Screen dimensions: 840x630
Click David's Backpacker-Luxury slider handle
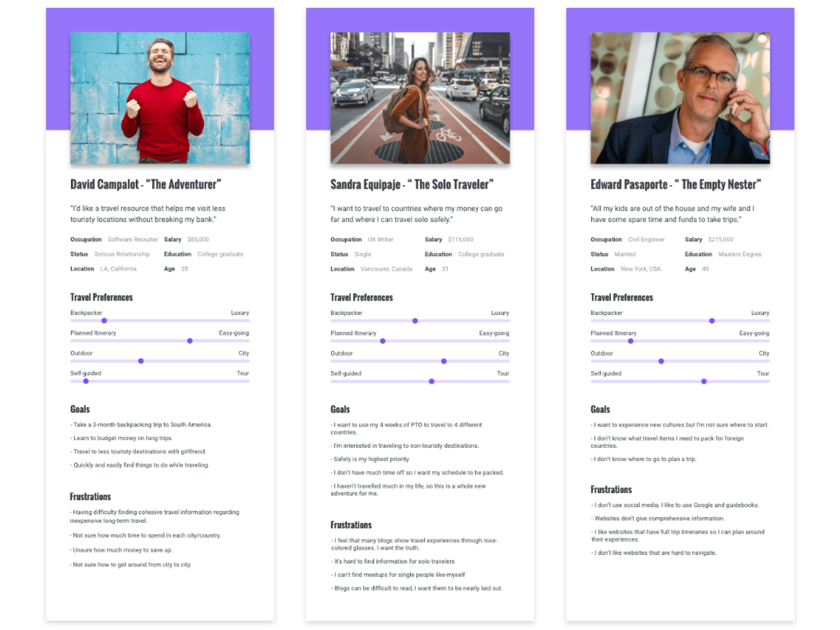tap(104, 321)
